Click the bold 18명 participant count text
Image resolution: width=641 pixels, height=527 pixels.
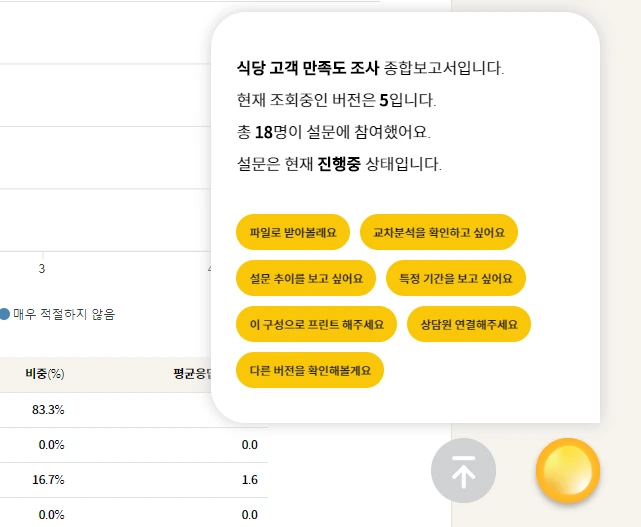click(x=271, y=132)
